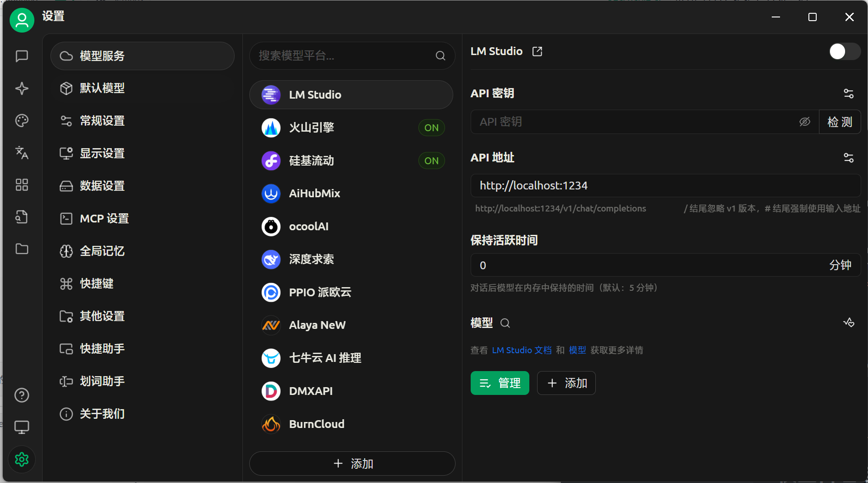Screen dimensions: 868x483
Task: Open the files folder sidebar icon
Action: [22, 249]
